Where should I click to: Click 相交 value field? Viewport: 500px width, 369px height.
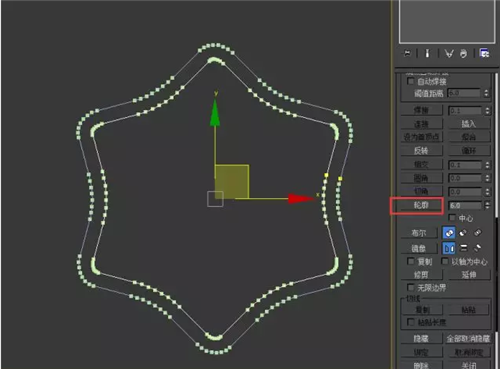[x=465, y=165]
